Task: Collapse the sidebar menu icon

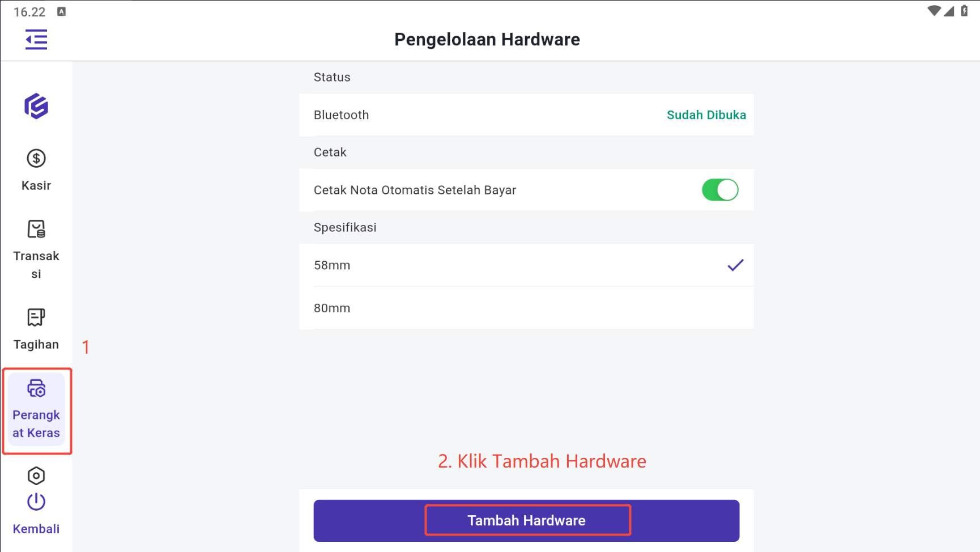Action: click(36, 40)
